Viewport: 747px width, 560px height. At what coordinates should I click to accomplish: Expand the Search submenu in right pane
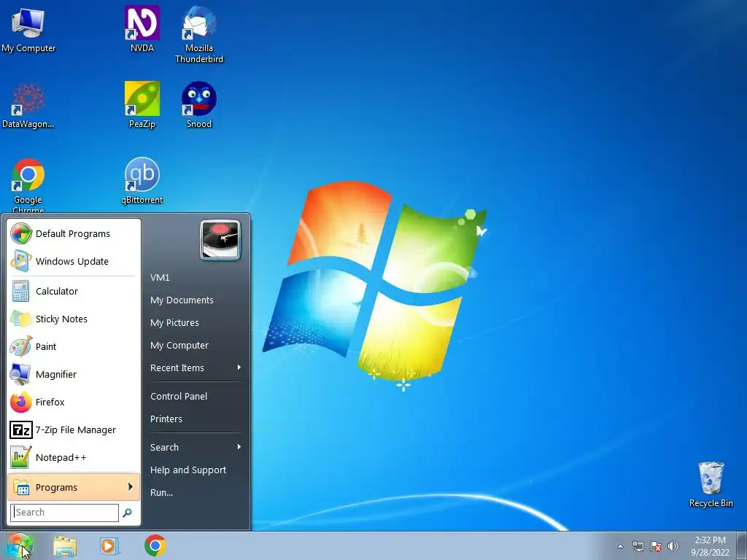[196, 447]
